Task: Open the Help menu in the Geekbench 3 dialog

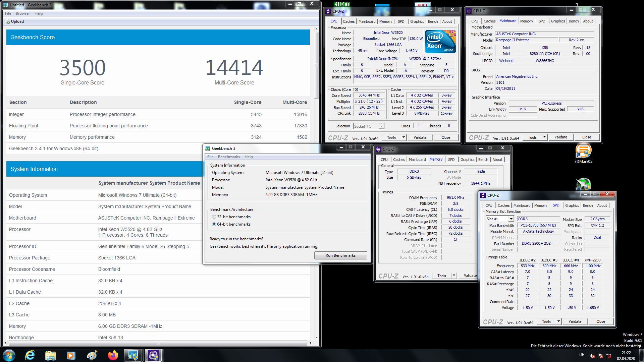Action: pyautogui.click(x=249, y=157)
